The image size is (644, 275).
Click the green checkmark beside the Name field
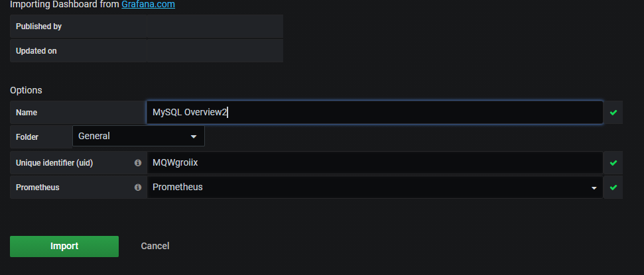click(613, 113)
